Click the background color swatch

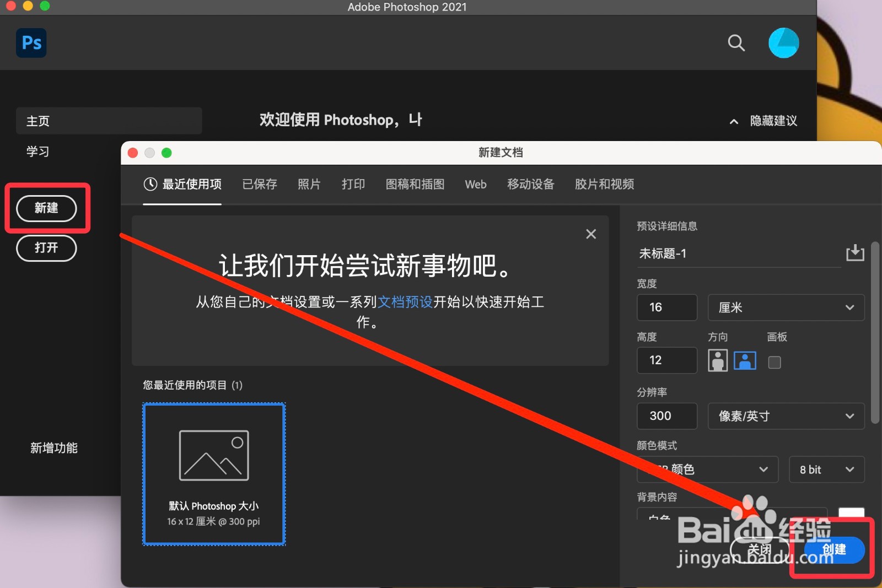click(851, 514)
